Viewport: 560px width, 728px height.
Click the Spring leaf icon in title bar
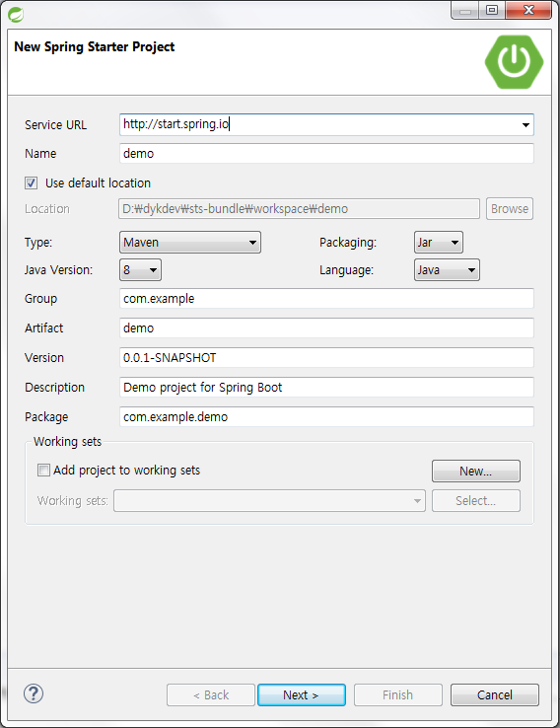[x=16, y=15]
